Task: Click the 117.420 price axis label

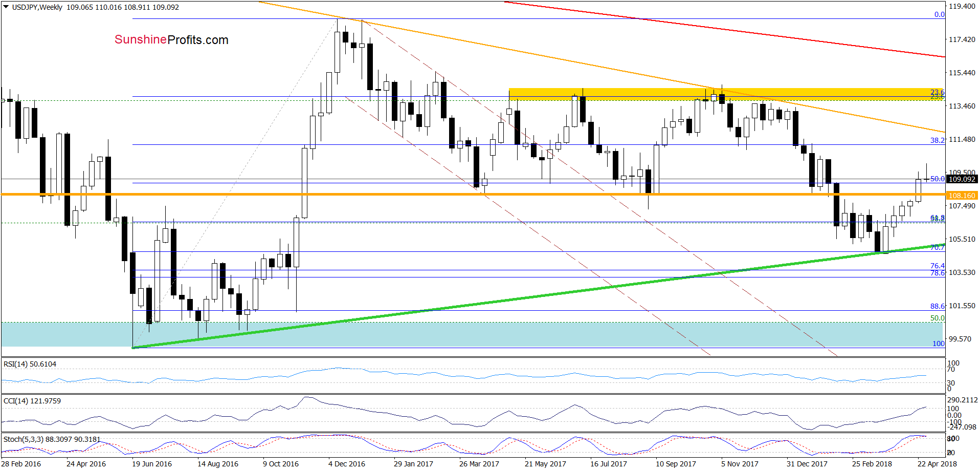Action: pos(962,39)
